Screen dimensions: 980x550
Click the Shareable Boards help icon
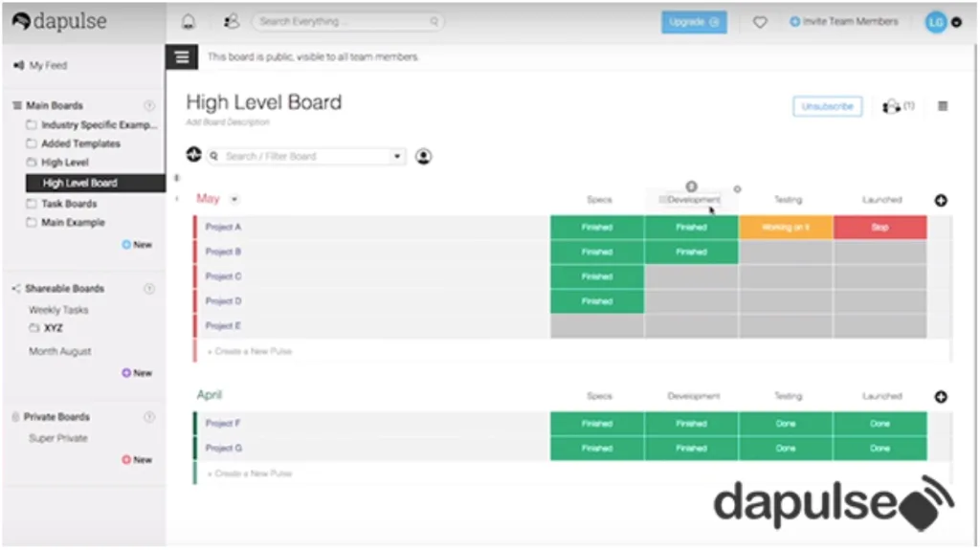(149, 289)
